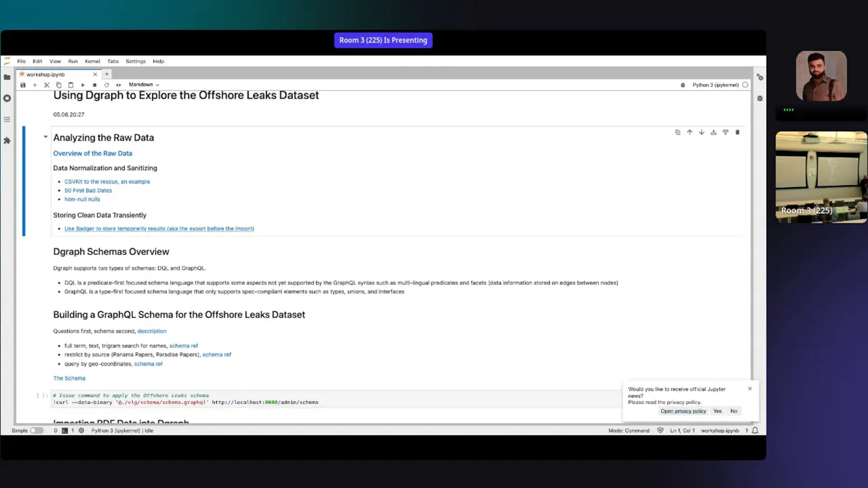
Task: Duplicate the Analyzing the Raw Data cell
Action: pos(677,132)
